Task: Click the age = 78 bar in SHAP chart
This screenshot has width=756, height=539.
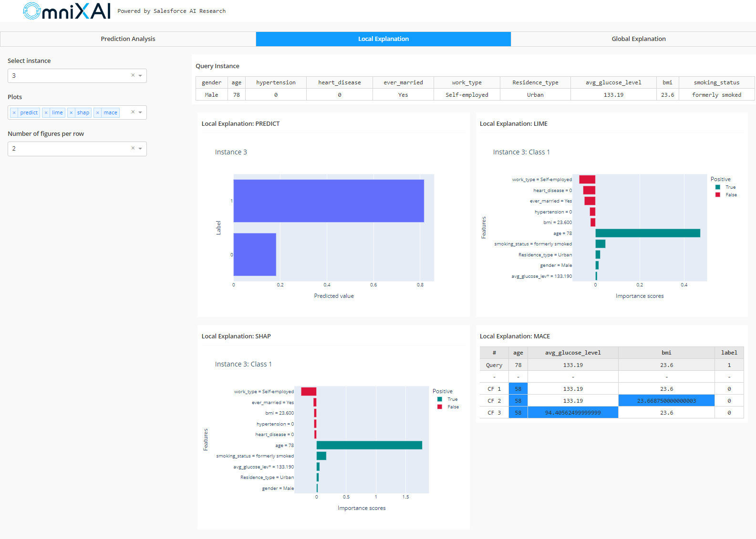Action: click(x=369, y=445)
